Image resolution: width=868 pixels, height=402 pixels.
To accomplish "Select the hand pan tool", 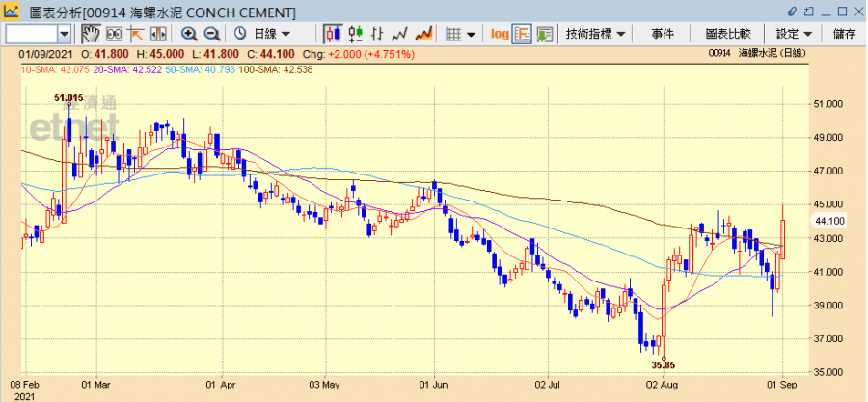I will (90, 34).
